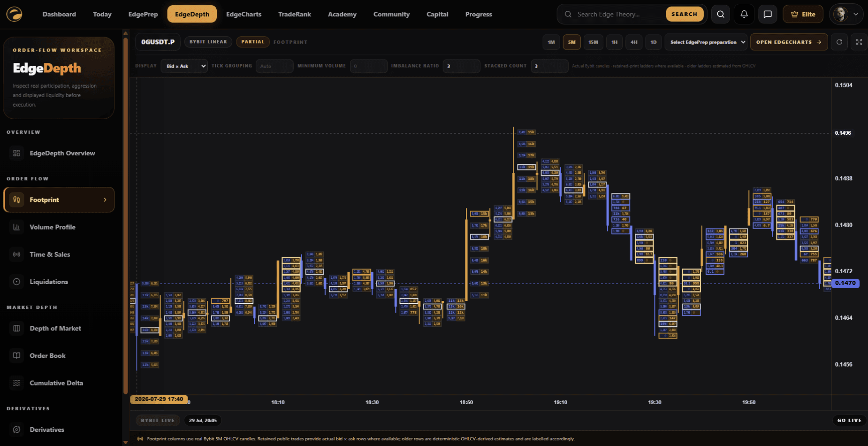868x446 pixels.
Task: Expand the Footprint item chevron
Action: tap(105, 200)
